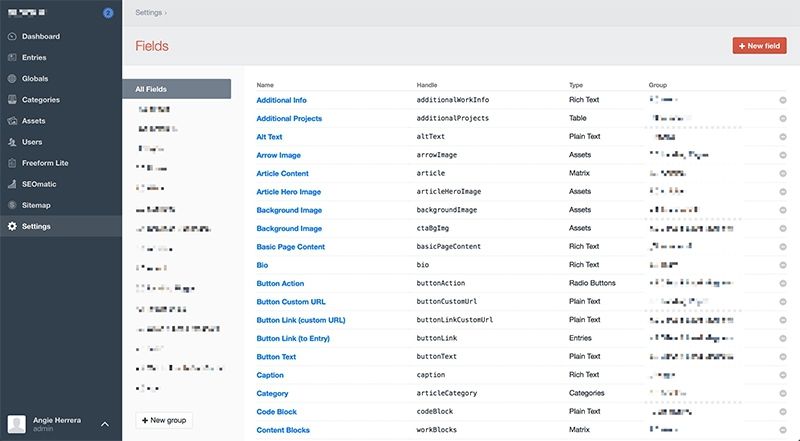The image size is (800, 441).
Task: Click the Categories icon in sidebar
Action: click(x=12, y=100)
